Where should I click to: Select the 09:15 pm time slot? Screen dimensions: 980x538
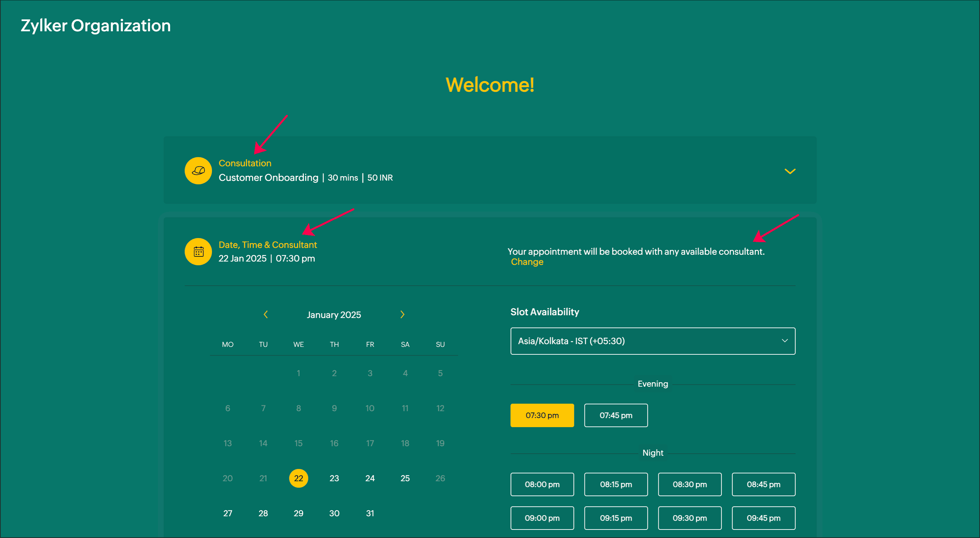(x=616, y=518)
